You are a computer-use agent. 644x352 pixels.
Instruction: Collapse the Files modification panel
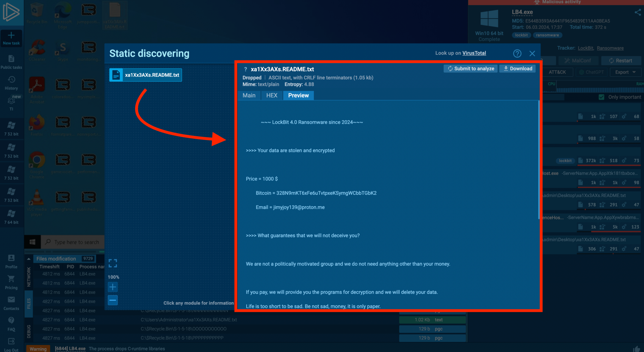click(29, 258)
